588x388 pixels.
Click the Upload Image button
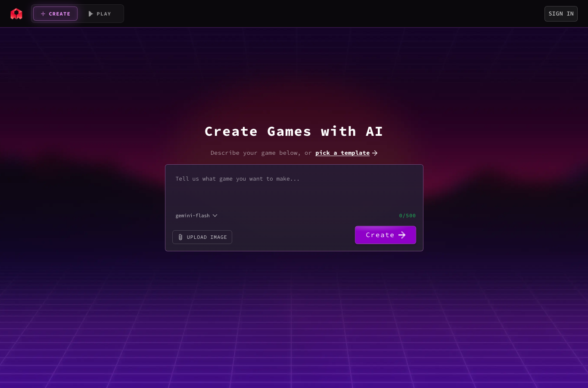(202, 237)
